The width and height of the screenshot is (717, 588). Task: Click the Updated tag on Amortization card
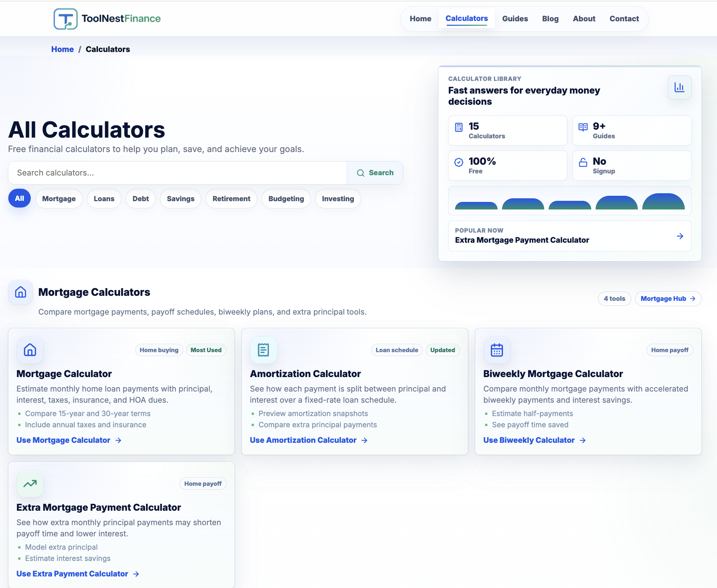pyautogui.click(x=443, y=350)
